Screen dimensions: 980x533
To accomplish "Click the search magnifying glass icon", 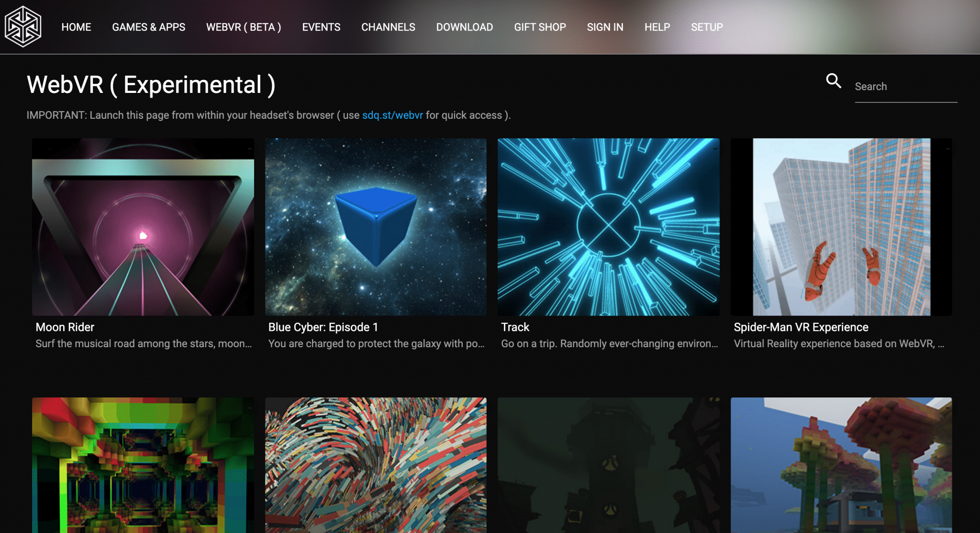I will click(834, 81).
